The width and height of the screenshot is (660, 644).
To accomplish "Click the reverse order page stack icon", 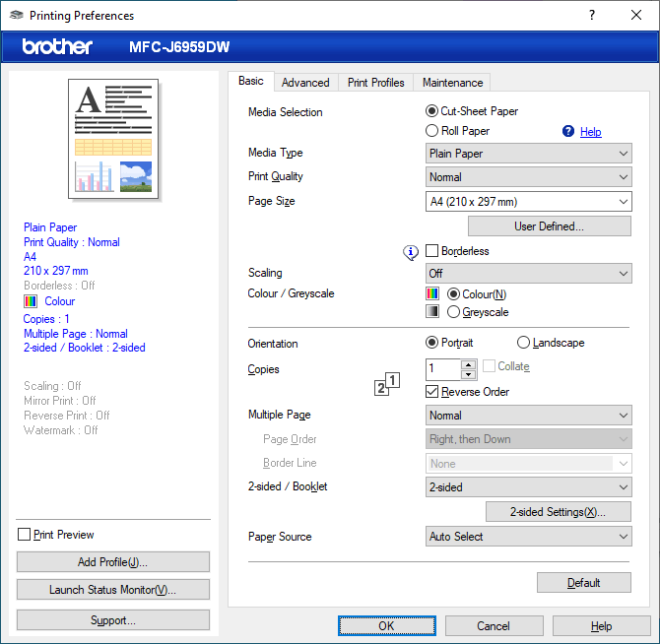I will coord(388,384).
